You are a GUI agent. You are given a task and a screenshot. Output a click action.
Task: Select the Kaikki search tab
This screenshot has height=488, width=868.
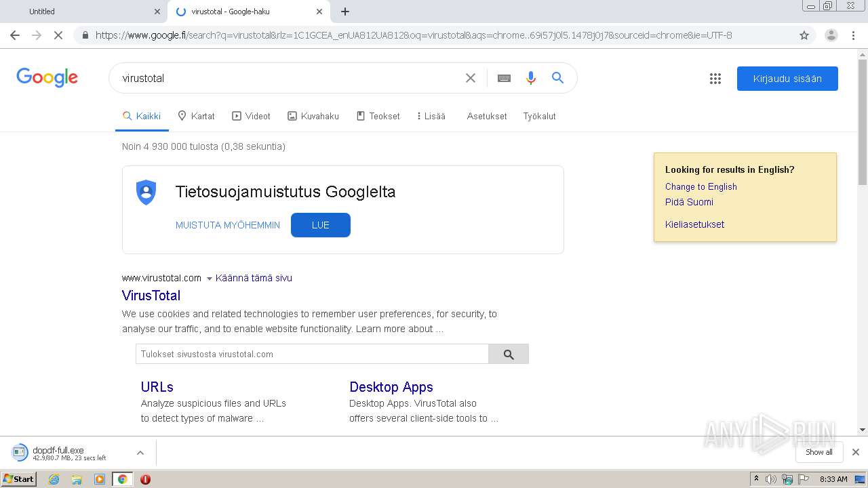click(x=142, y=116)
